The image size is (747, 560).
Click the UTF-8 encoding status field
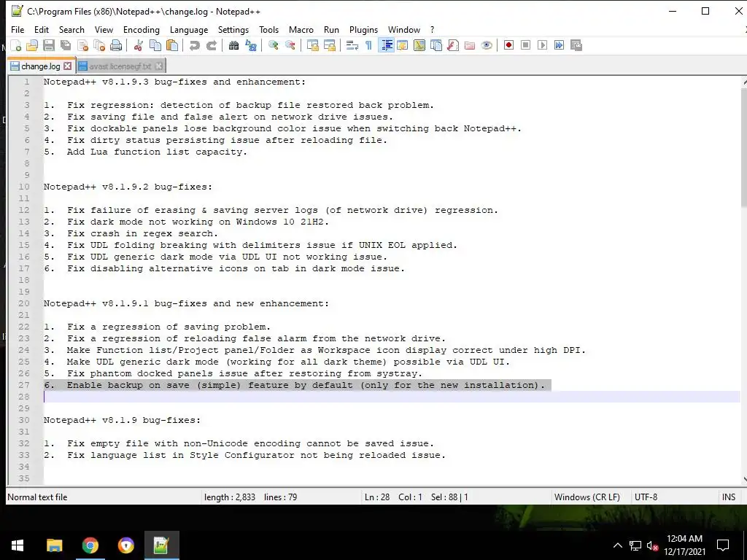click(646, 497)
